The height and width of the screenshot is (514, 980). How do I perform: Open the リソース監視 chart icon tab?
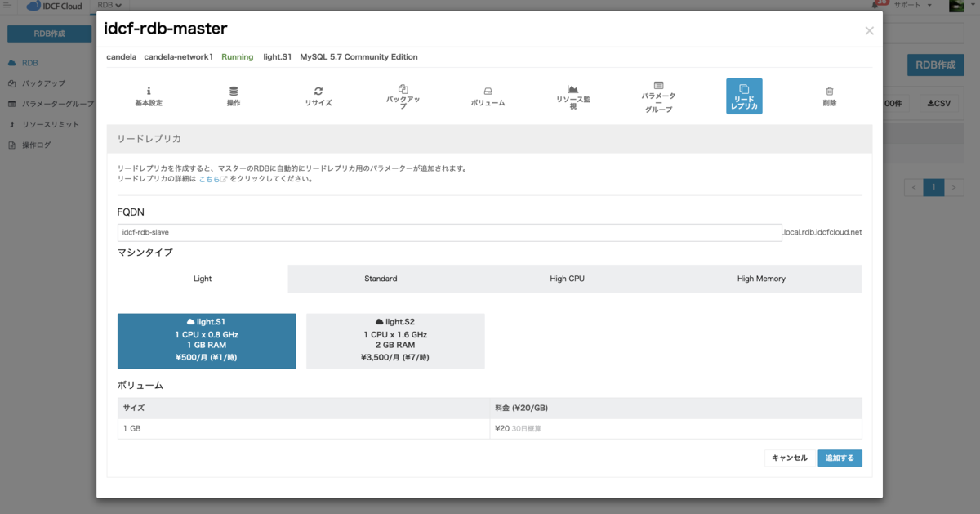tap(572, 96)
